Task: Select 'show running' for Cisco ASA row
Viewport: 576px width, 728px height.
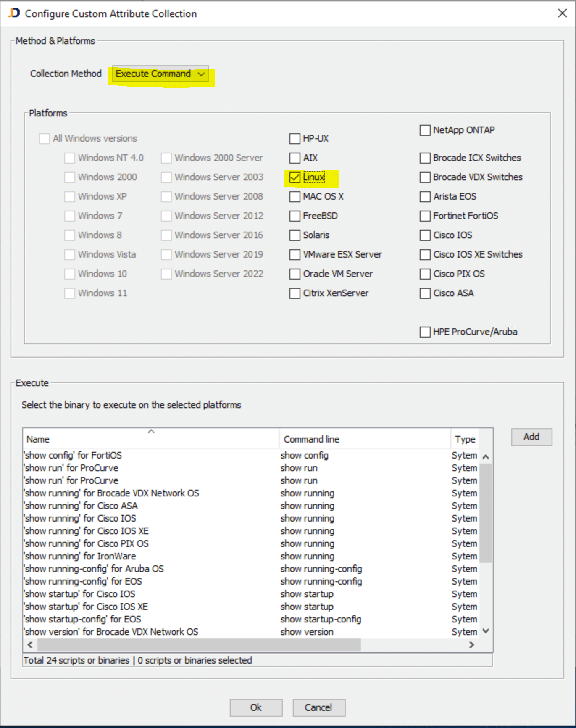Action: [251, 506]
